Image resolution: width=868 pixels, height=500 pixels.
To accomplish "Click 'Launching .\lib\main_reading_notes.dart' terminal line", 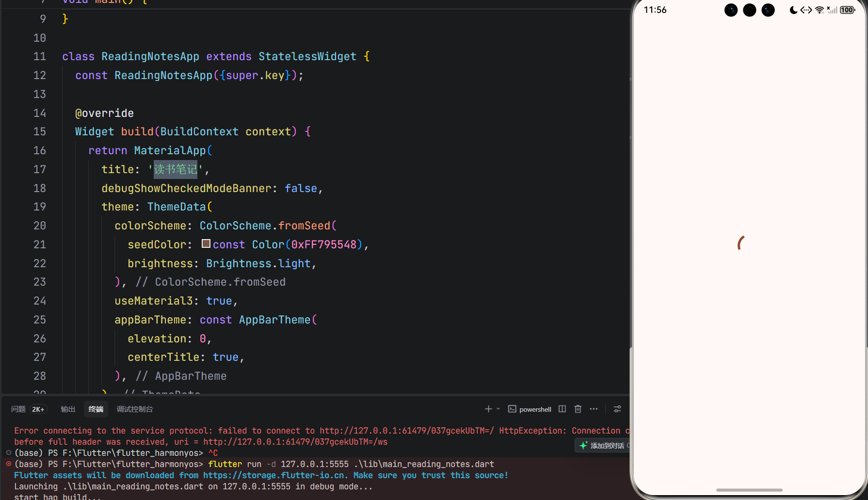I will (193, 486).
